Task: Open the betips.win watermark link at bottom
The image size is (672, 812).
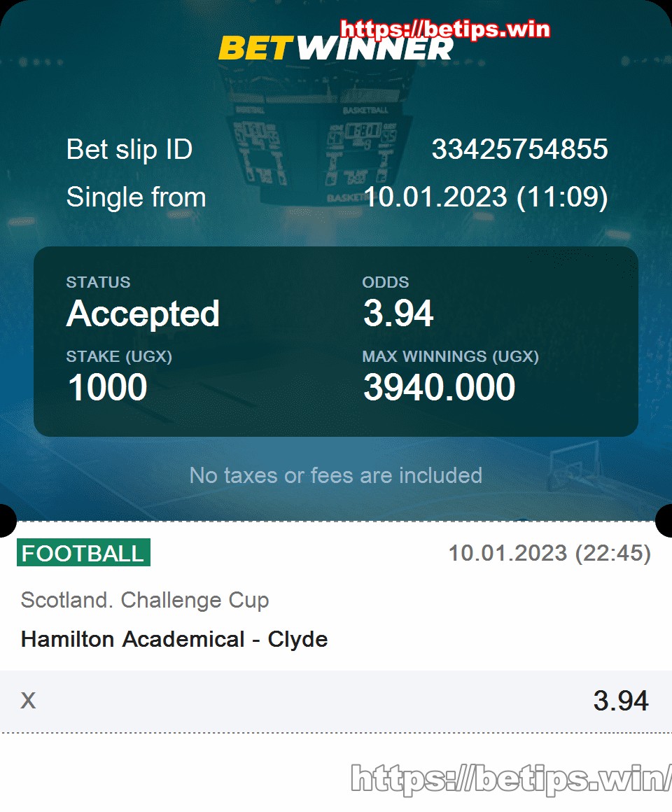Action: pos(511,778)
